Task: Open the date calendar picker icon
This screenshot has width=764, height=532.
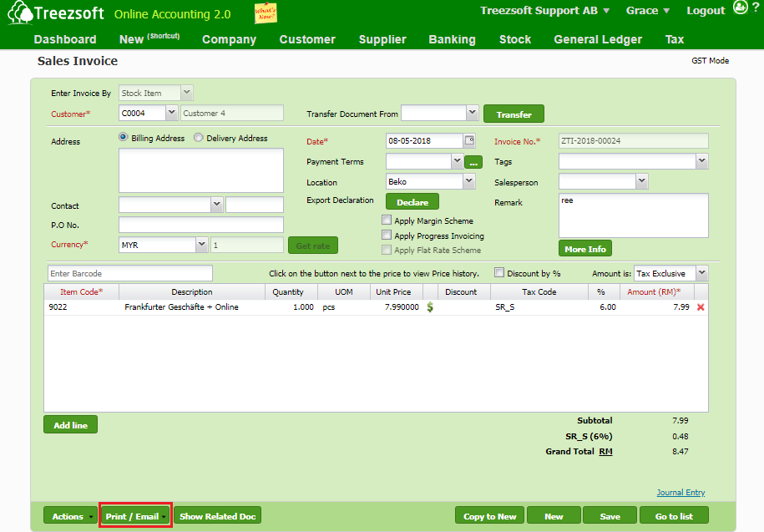Action: [469, 141]
